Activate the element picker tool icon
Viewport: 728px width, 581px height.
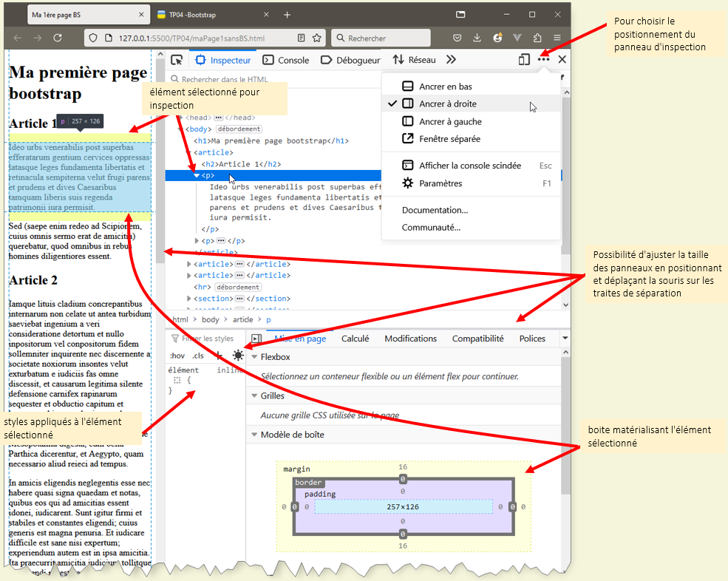177,60
